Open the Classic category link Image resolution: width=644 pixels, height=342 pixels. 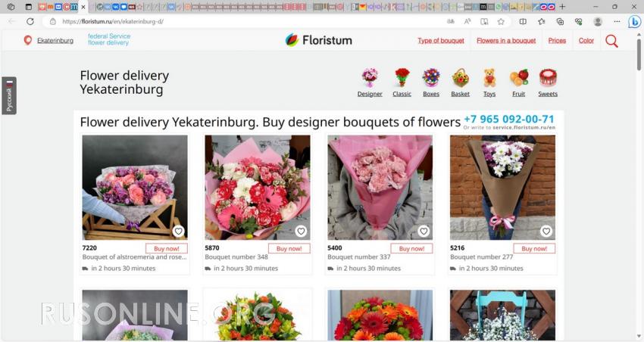click(x=402, y=94)
